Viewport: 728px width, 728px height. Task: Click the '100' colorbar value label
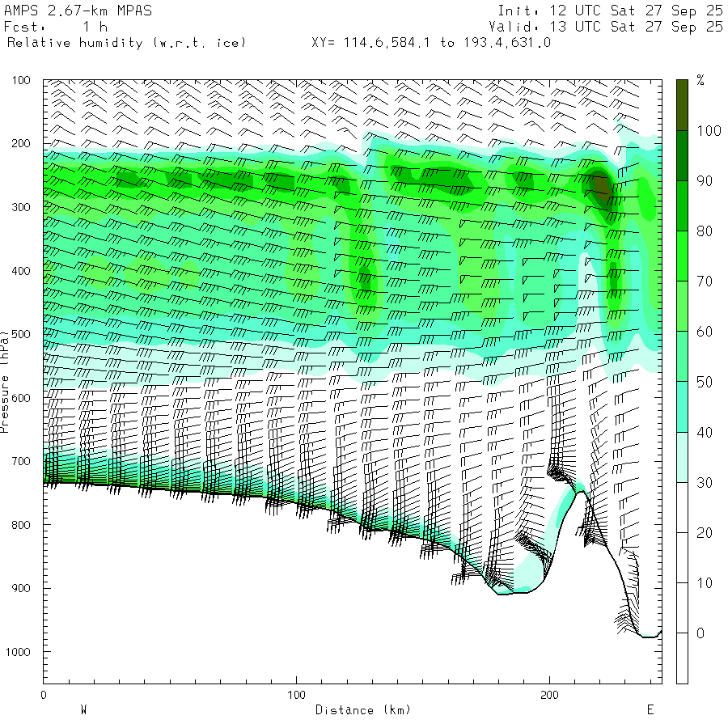pyautogui.click(x=709, y=131)
